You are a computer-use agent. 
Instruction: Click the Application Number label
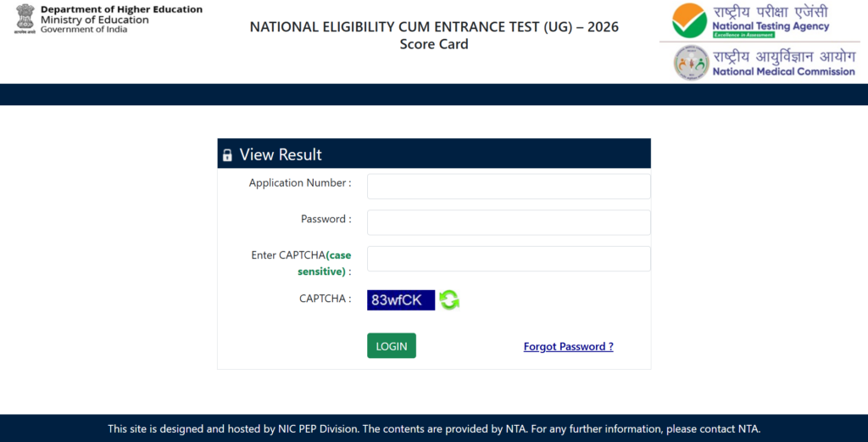click(x=300, y=182)
